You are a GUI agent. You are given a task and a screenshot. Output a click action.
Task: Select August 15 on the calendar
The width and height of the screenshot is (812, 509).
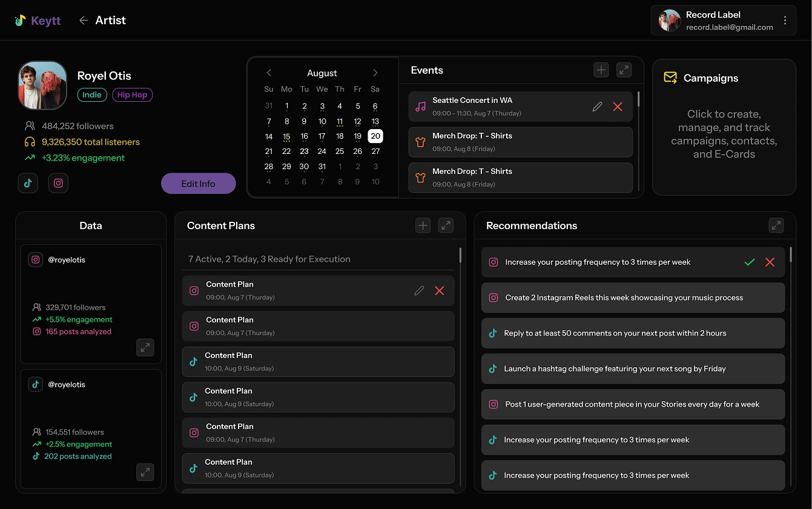(286, 136)
